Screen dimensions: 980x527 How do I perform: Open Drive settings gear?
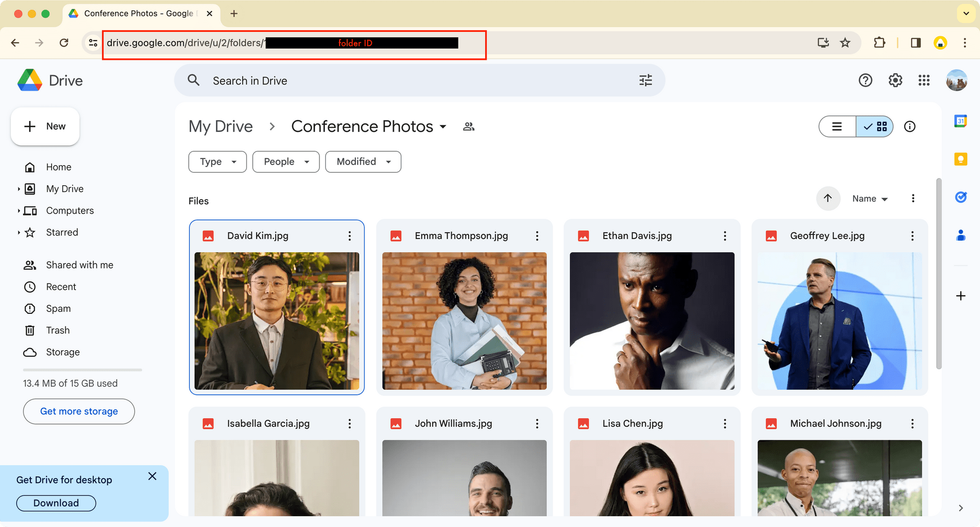click(895, 80)
